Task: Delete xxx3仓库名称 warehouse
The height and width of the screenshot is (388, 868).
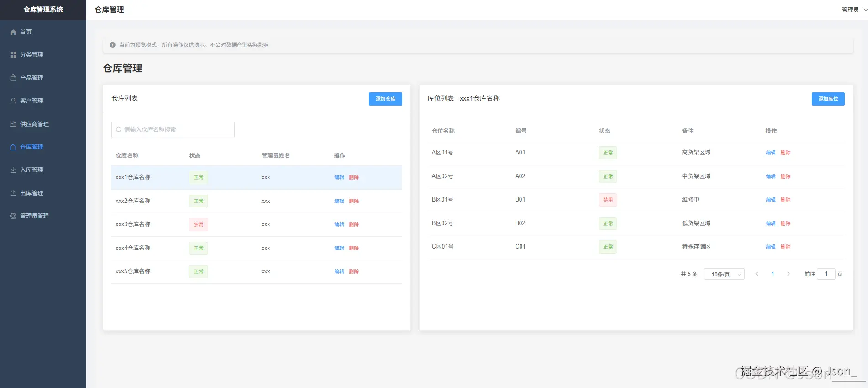Action: point(354,224)
